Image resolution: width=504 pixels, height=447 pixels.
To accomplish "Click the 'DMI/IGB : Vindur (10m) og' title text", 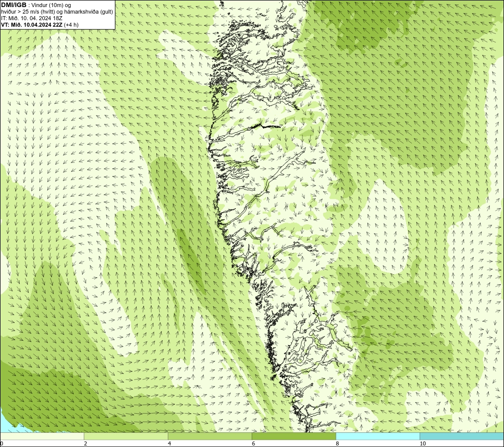I will pyautogui.click(x=36, y=5).
